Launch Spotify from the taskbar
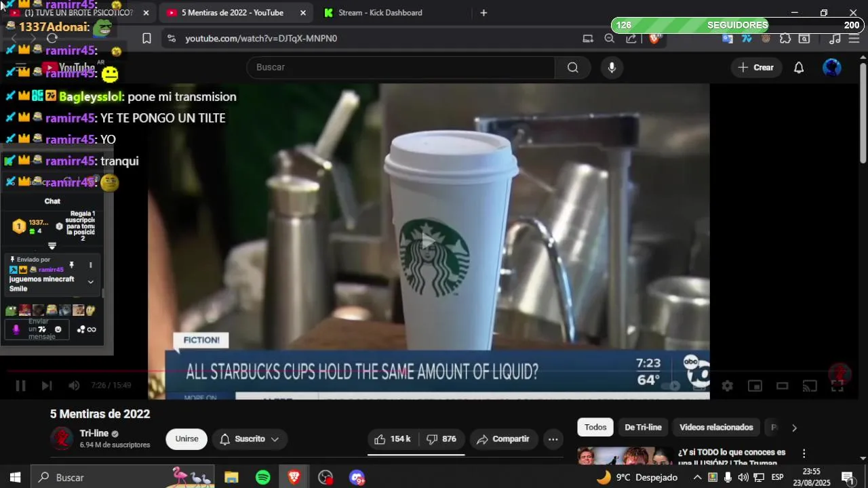Image resolution: width=868 pixels, height=488 pixels. (x=263, y=478)
